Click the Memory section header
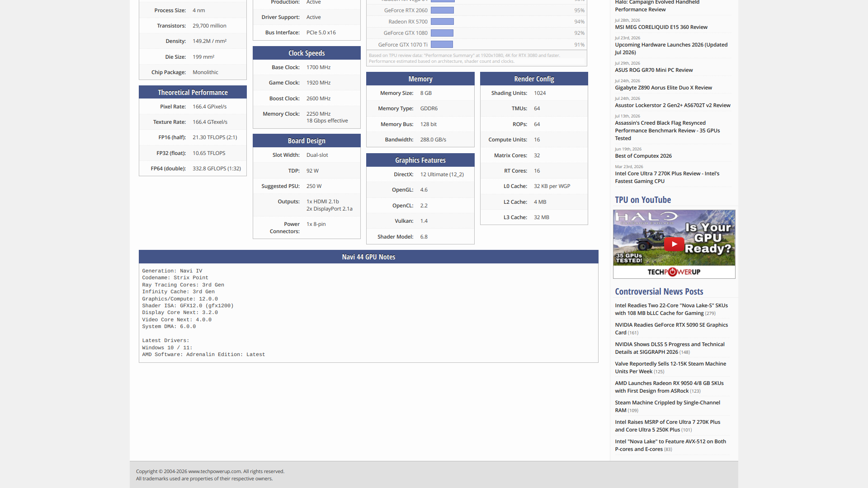The height and width of the screenshot is (488, 868). click(420, 79)
